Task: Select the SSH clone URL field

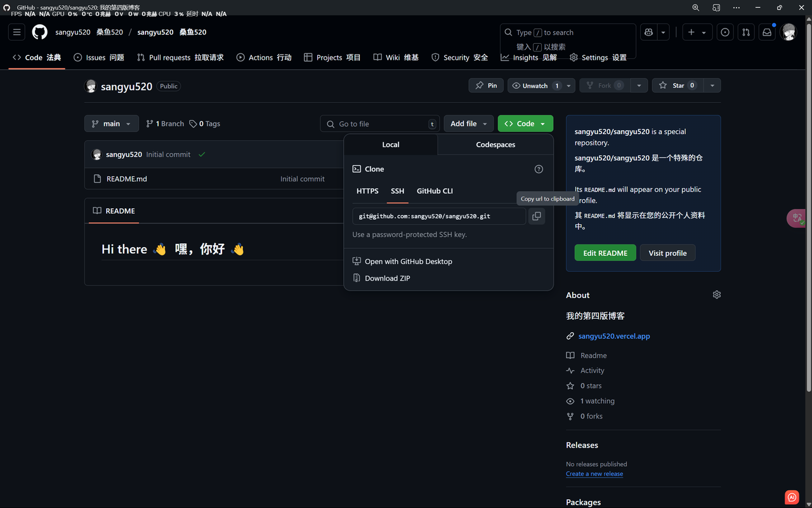Action: point(439,216)
